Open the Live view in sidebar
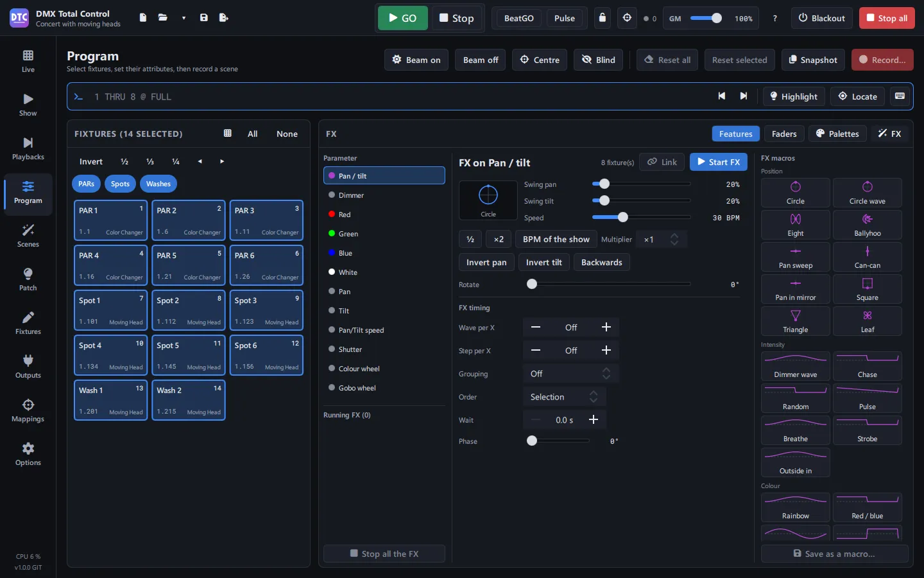The image size is (924, 578). pos(28,62)
